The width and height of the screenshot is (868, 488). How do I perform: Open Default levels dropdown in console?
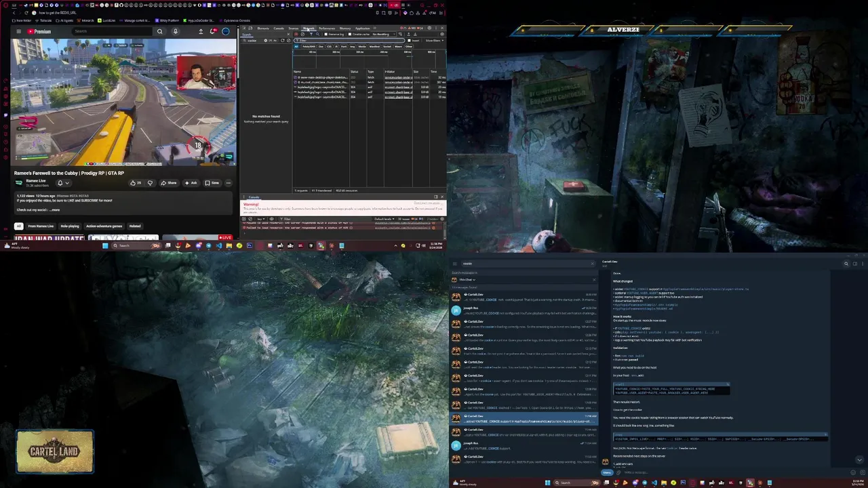pyautogui.click(x=384, y=219)
